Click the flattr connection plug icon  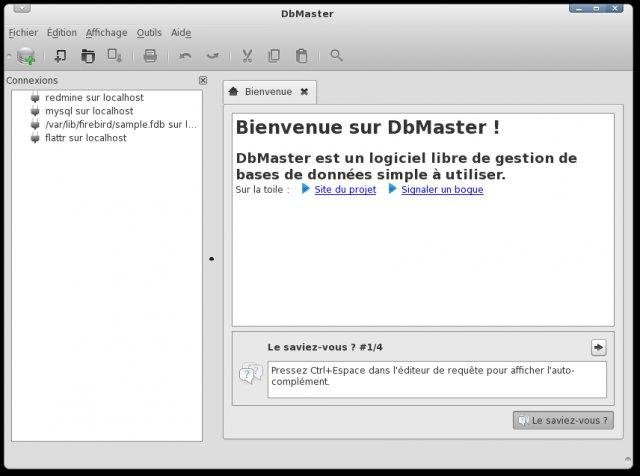coord(35,138)
